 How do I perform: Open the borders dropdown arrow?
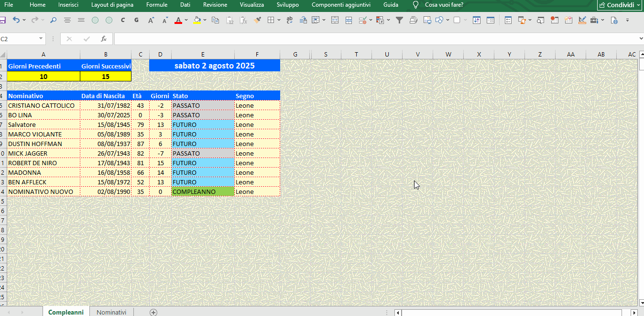click(x=279, y=20)
